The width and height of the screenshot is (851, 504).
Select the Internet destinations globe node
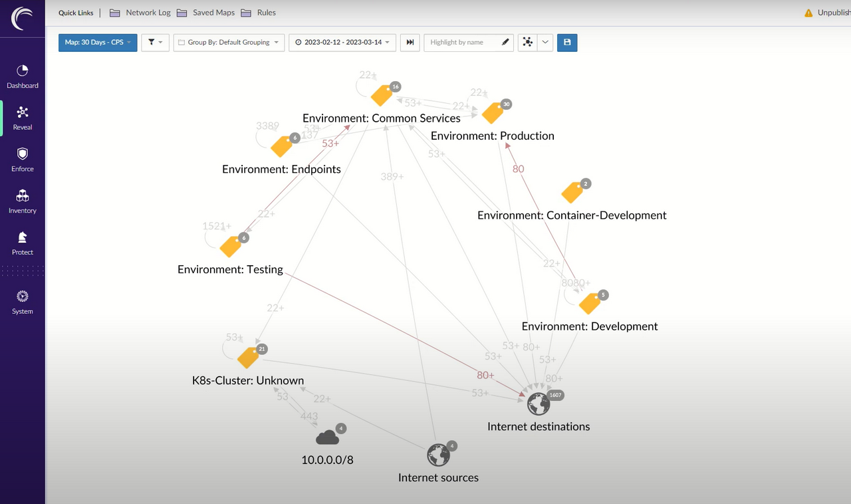[x=538, y=403]
